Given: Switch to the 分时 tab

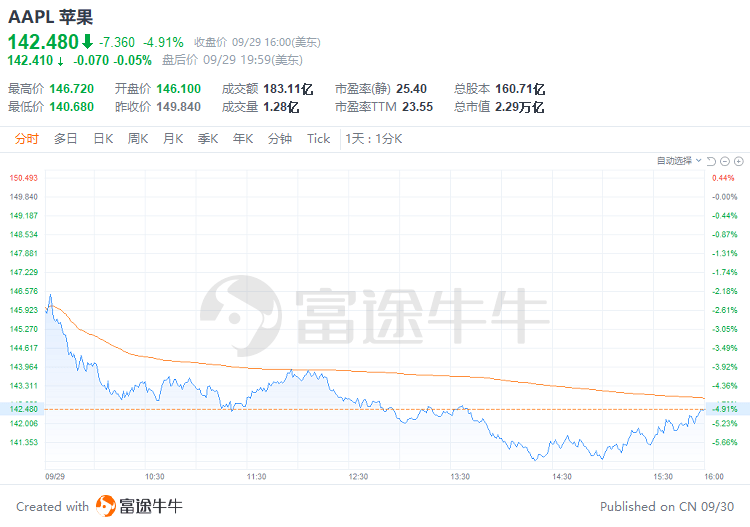Looking at the screenshot, I should click(x=26, y=139).
